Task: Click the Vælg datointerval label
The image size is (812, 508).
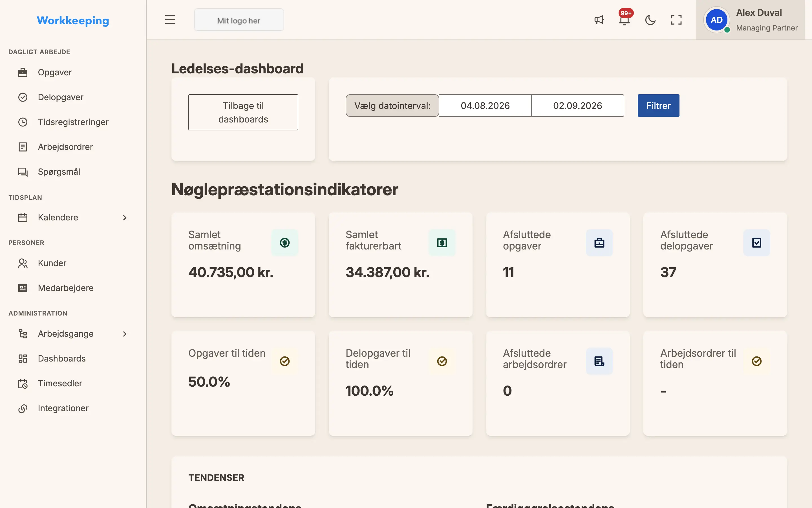Action: [x=392, y=106]
